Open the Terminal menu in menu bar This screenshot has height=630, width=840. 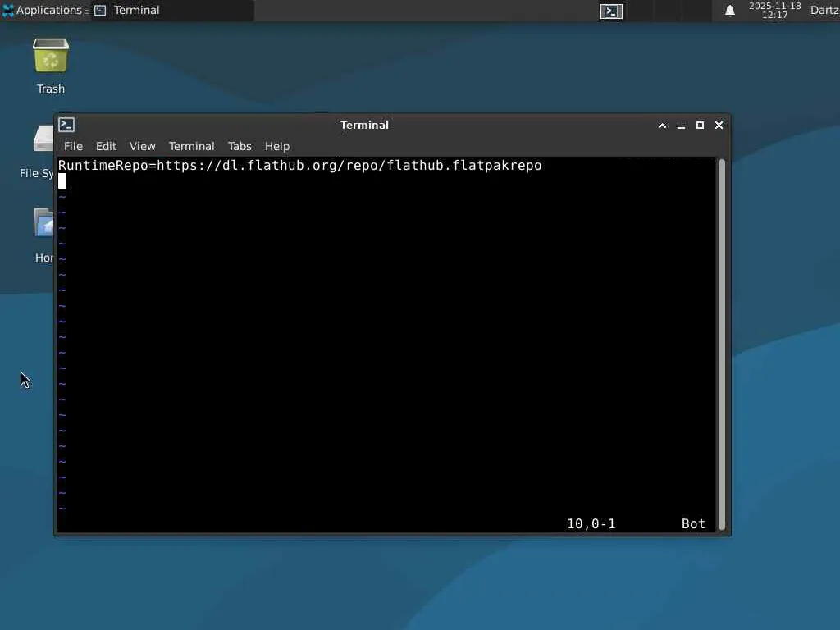point(191,146)
